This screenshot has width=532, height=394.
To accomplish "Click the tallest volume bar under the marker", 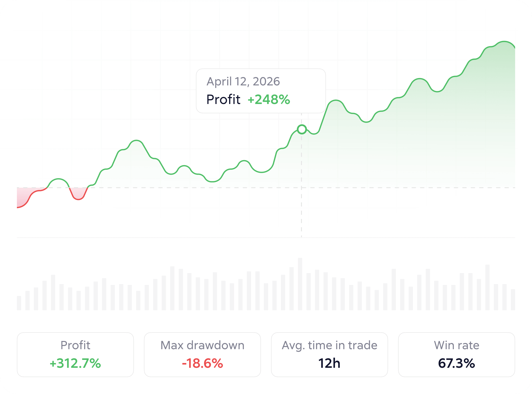I will (x=300, y=284).
